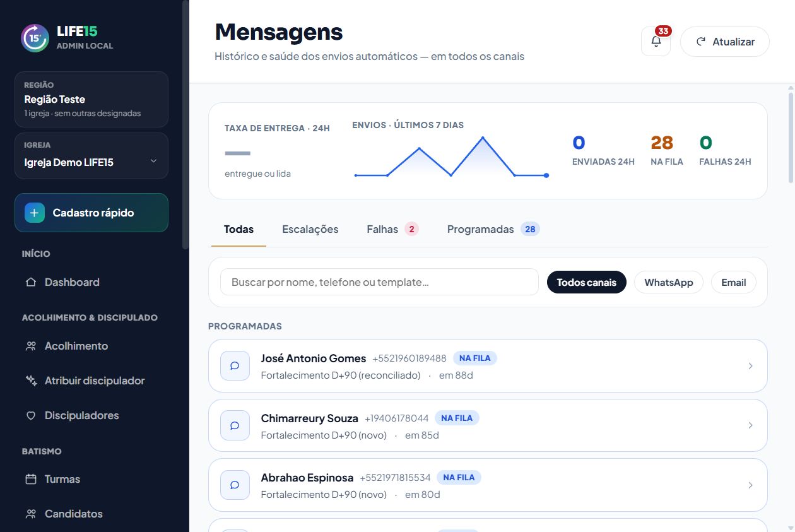Expand the Igreja Demo LIFE15 dropdown

coord(91,156)
